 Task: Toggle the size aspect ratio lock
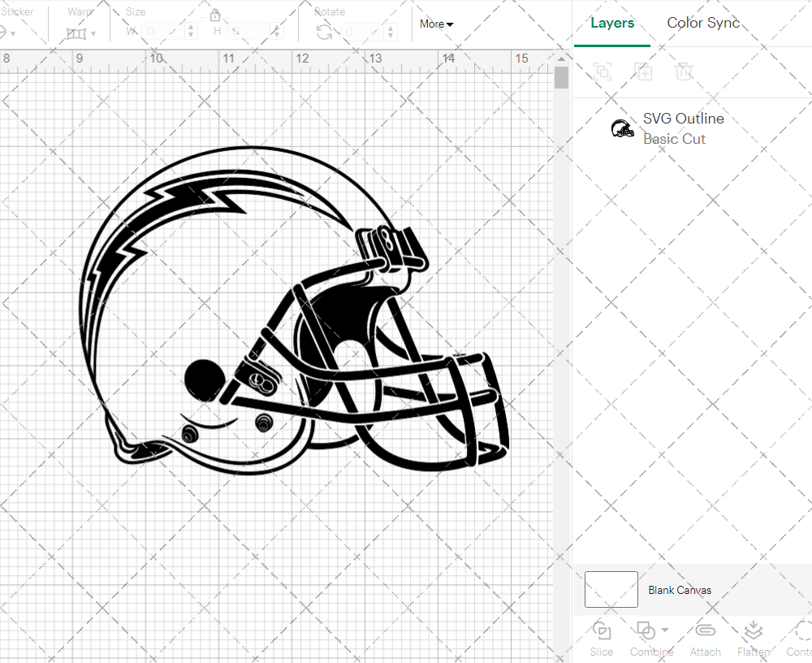(x=215, y=15)
